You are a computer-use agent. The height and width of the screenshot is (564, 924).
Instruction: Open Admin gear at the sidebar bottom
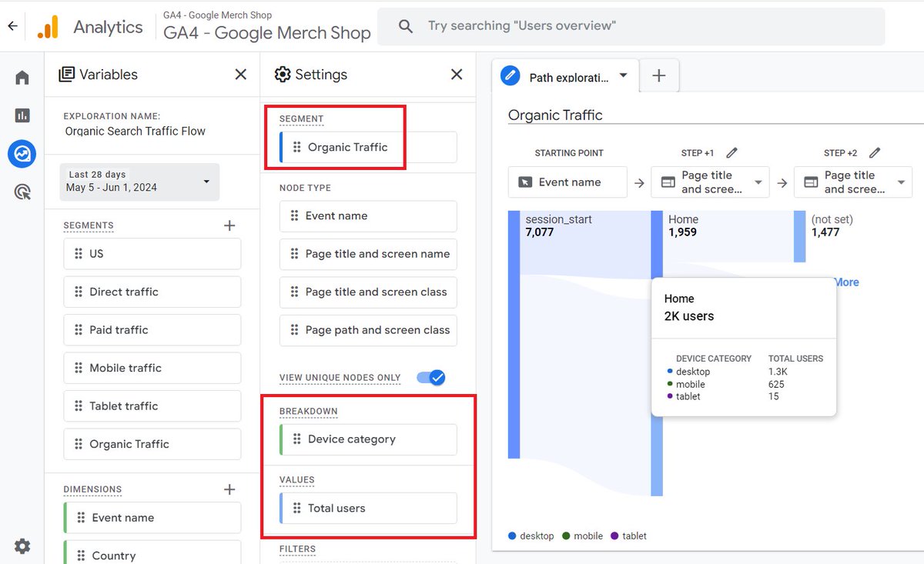pos(22,546)
